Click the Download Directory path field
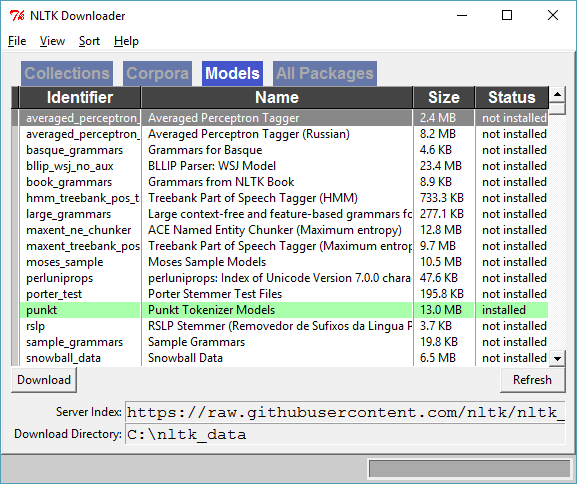Screen dimensions: 577x484 coord(345,434)
